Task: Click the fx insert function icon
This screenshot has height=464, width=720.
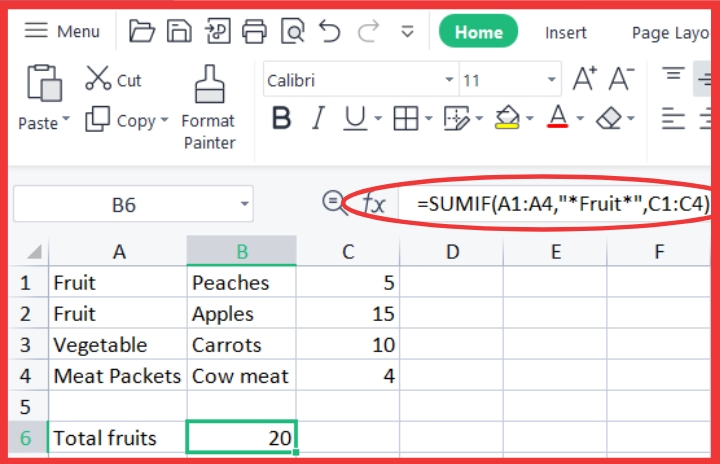Action: 374,204
